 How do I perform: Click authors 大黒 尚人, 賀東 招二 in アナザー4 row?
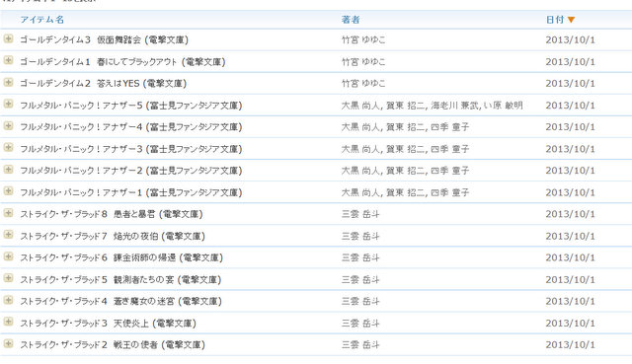pos(383,127)
